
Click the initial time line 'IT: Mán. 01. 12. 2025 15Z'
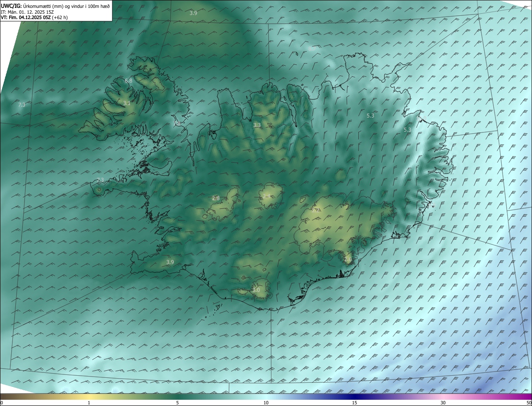tap(27, 12)
